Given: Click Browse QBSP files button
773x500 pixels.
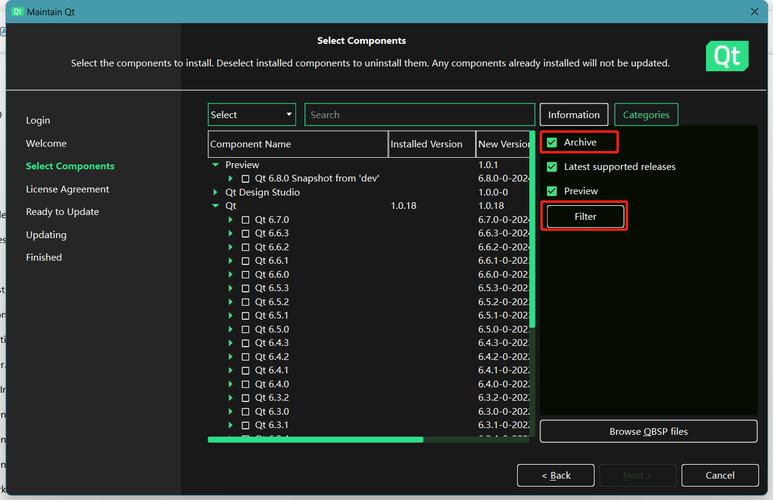Looking at the screenshot, I should pyautogui.click(x=648, y=431).
